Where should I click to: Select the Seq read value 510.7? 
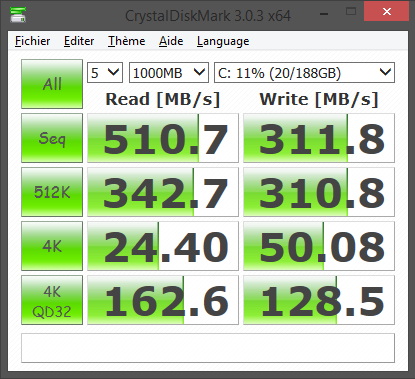pyautogui.click(x=163, y=138)
